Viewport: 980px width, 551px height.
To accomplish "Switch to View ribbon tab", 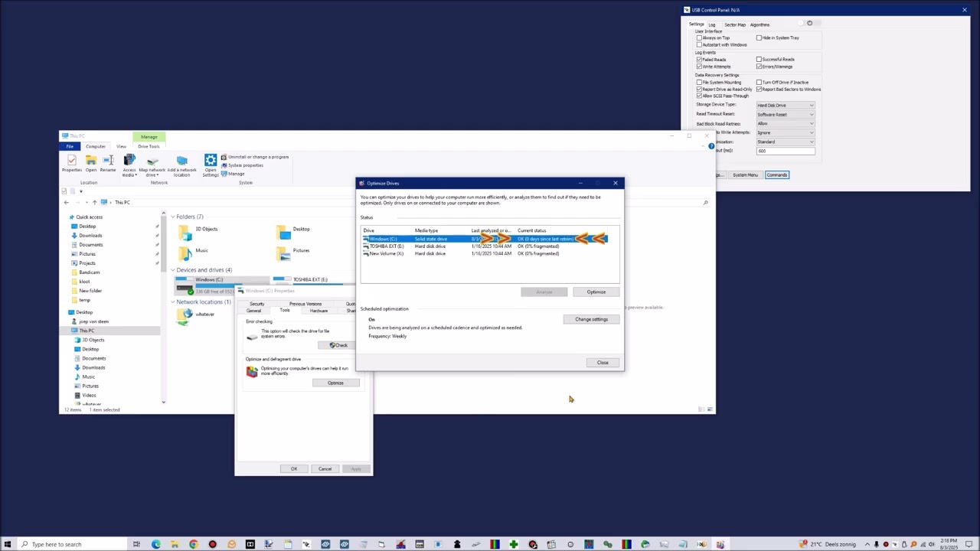I will (121, 146).
